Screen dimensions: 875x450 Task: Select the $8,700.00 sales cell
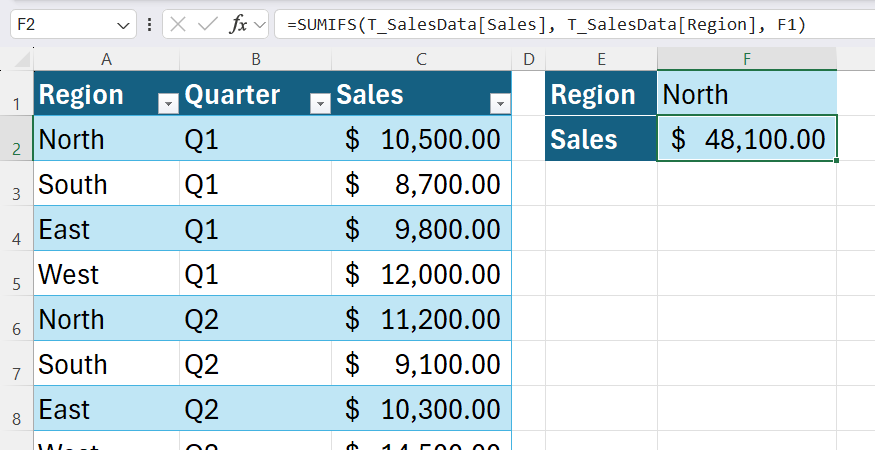[x=421, y=184]
